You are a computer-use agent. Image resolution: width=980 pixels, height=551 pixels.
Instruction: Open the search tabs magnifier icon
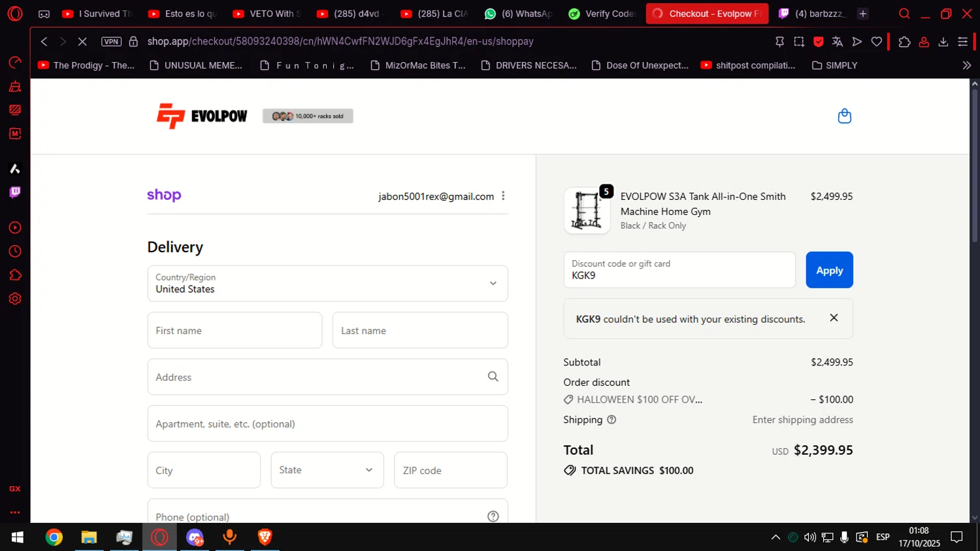[x=904, y=14]
